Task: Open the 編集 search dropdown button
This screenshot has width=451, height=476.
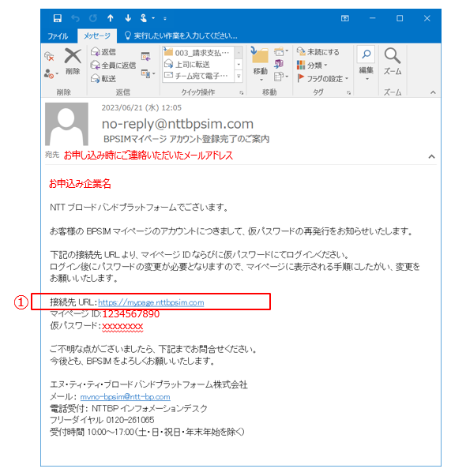Action: (366, 63)
